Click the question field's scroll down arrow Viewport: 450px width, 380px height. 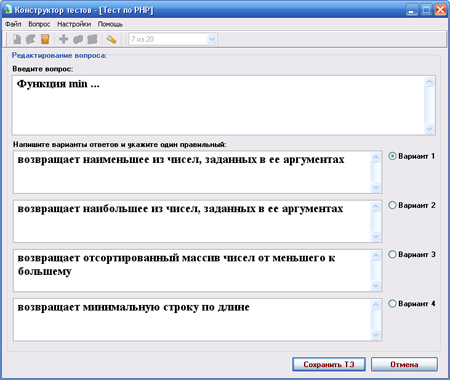[430, 129]
